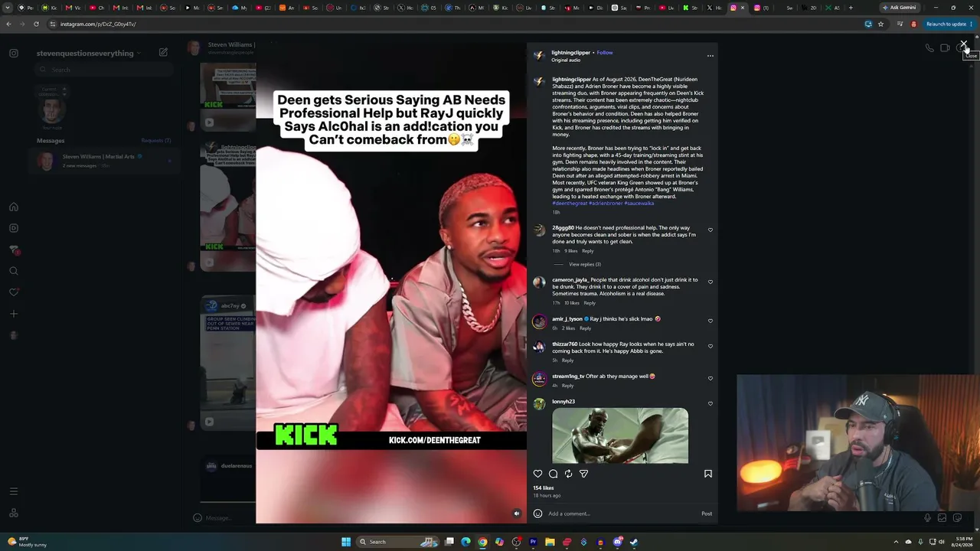Like amir_j_tyson's comment
The height and width of the screenshot is (551, 980).
click(710, 321)
